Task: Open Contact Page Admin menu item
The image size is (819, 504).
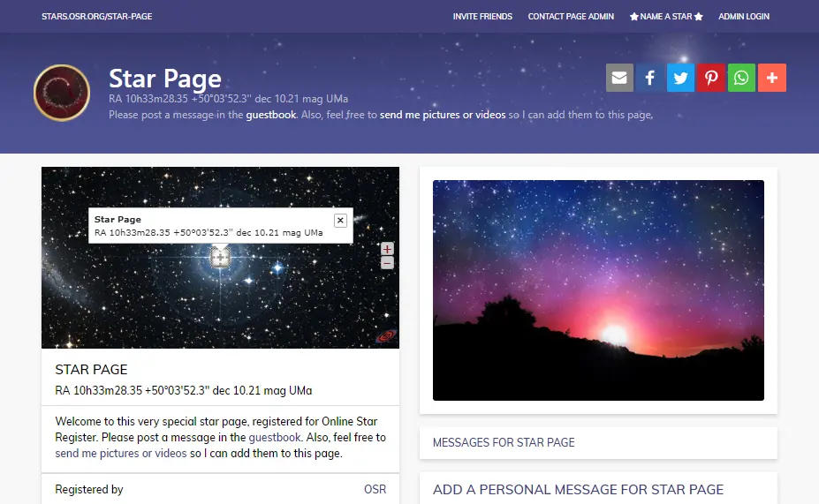Action: [571, 17]
